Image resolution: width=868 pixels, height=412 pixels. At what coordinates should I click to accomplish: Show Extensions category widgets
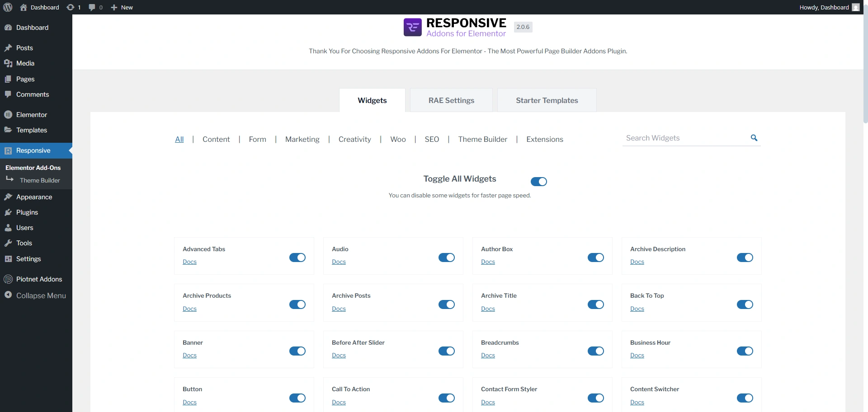tap(545, 139)
